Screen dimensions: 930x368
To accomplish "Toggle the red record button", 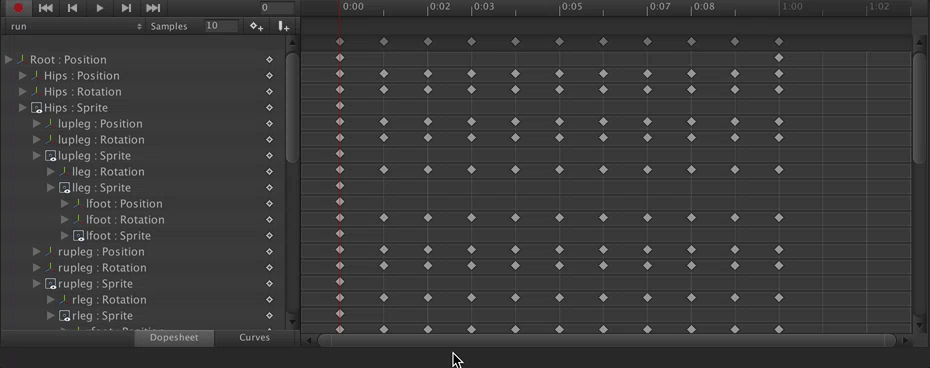I will click(x=18, y=8).
